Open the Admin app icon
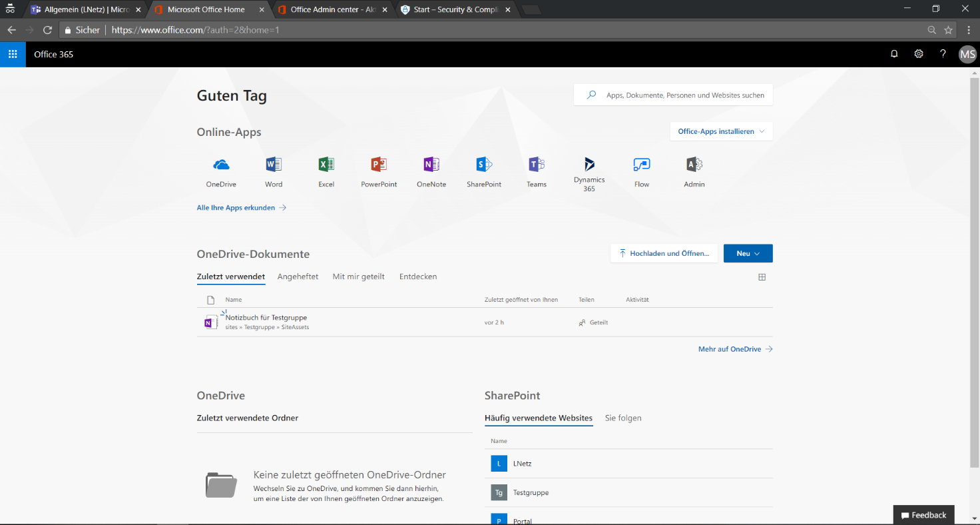 coord(694,165)
